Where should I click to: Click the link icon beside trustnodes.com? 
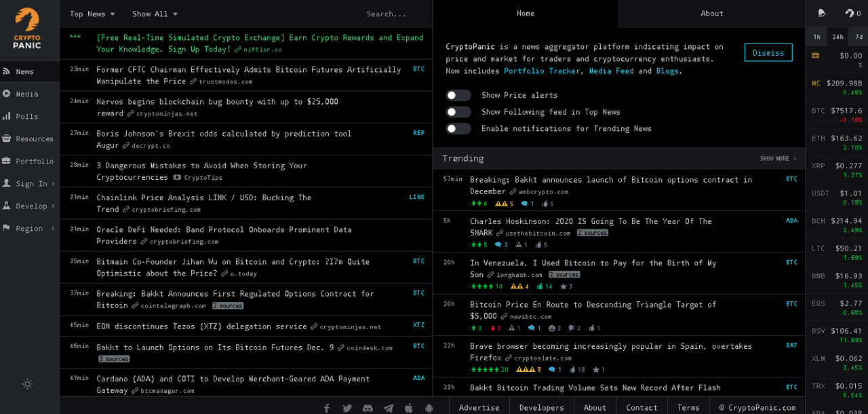coord(193,81)
